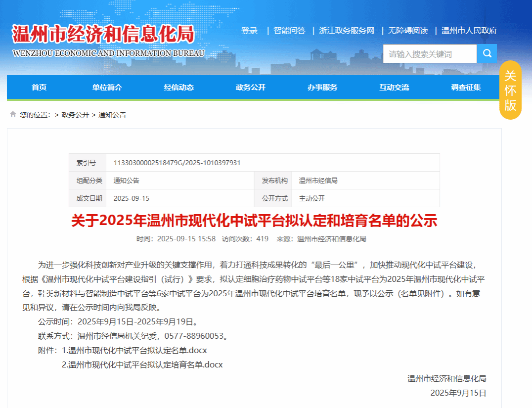Click the 发布机构 value 温州市经信局

coord(318,181)
